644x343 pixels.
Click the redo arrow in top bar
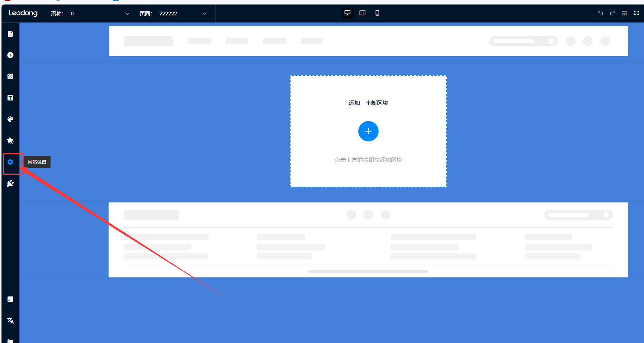coord(613,13)
